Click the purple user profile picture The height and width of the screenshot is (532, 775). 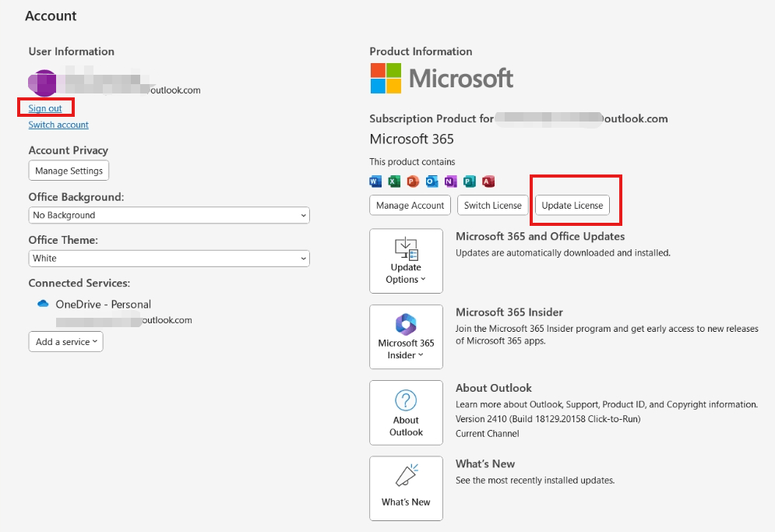tap(42, 83)
